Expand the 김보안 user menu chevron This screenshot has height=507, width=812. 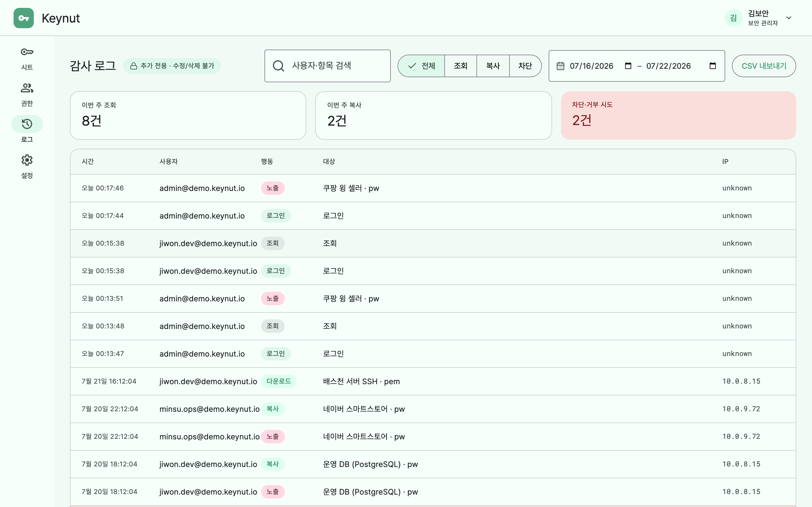[x=789, y=18]
